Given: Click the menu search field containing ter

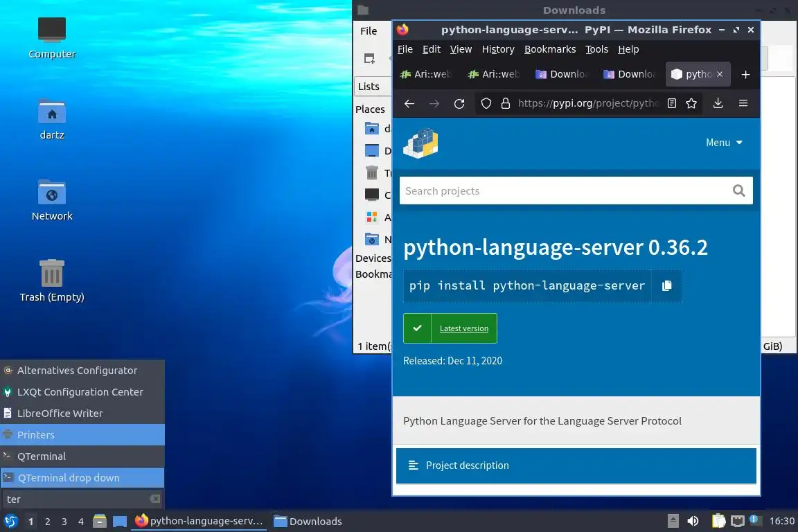Looking at the screenshot, I should click(76, 499).
